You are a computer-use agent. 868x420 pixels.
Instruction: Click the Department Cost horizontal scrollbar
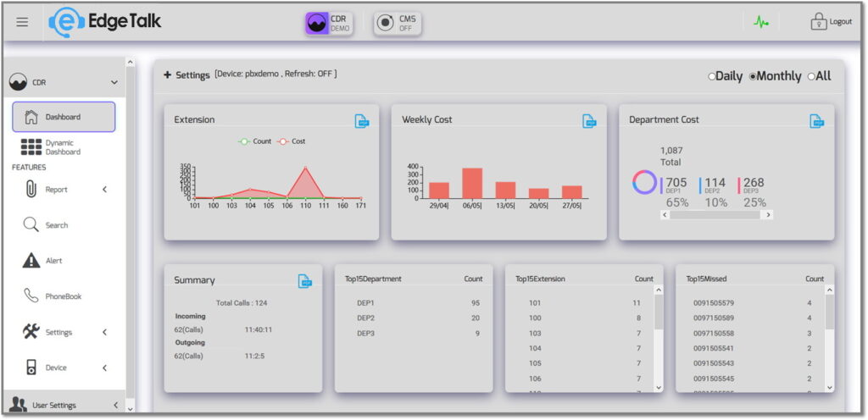click(715, 215)
